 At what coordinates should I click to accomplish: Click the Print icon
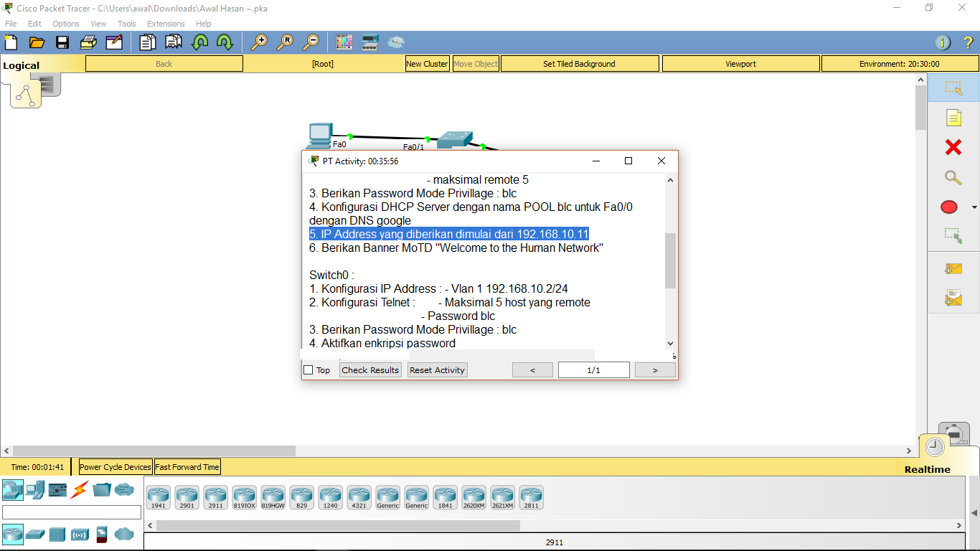click(88, 42)
